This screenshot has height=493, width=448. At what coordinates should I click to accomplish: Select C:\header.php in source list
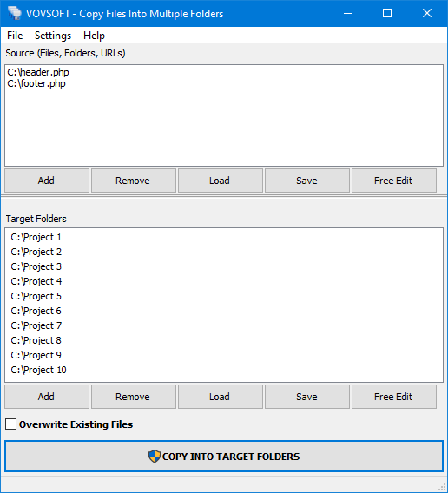point(38,72)
